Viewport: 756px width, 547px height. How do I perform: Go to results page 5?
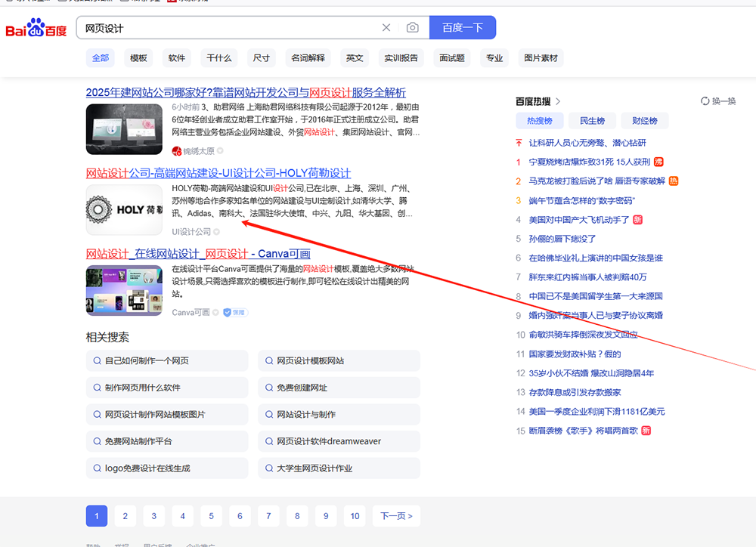tap(211, 516)
